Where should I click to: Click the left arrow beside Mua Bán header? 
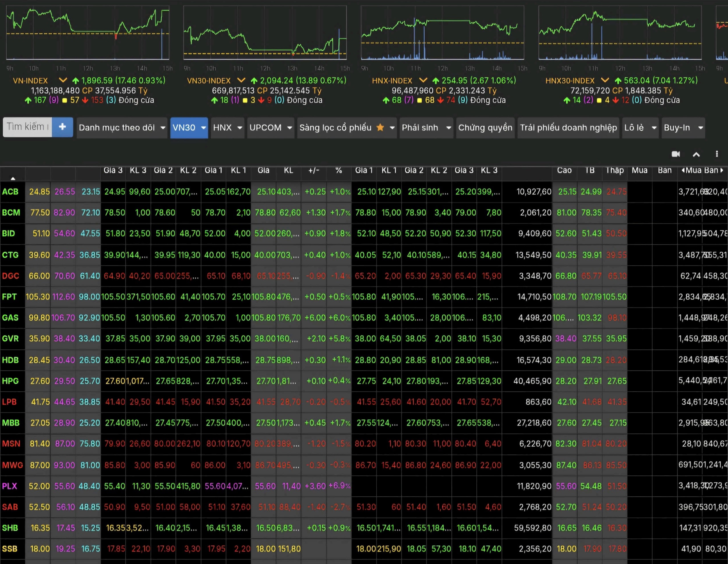pos(683,170)
